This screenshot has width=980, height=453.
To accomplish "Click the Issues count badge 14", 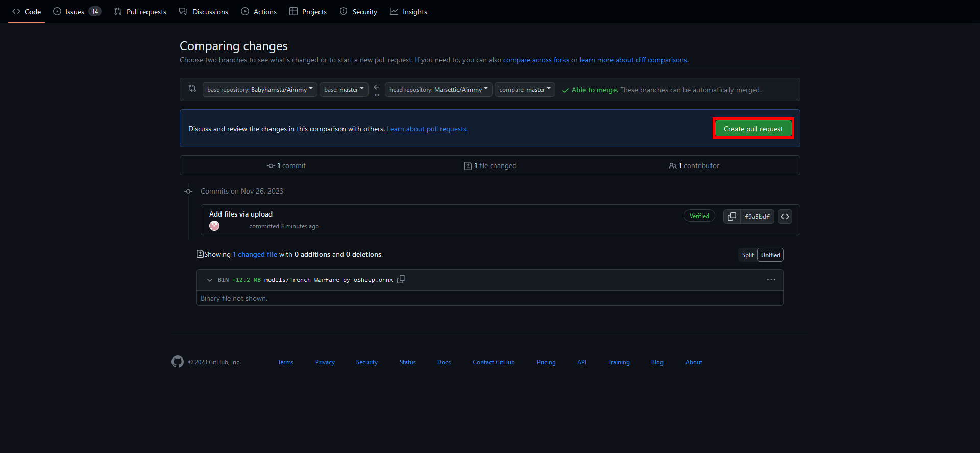I will pyautogui.click(x=95, y=12).
